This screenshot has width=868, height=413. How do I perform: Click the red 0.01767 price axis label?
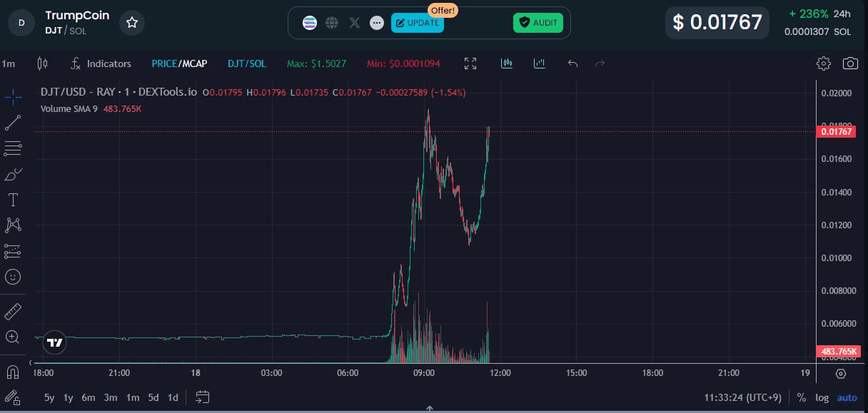pyautogui.click(x=837, y=132)
